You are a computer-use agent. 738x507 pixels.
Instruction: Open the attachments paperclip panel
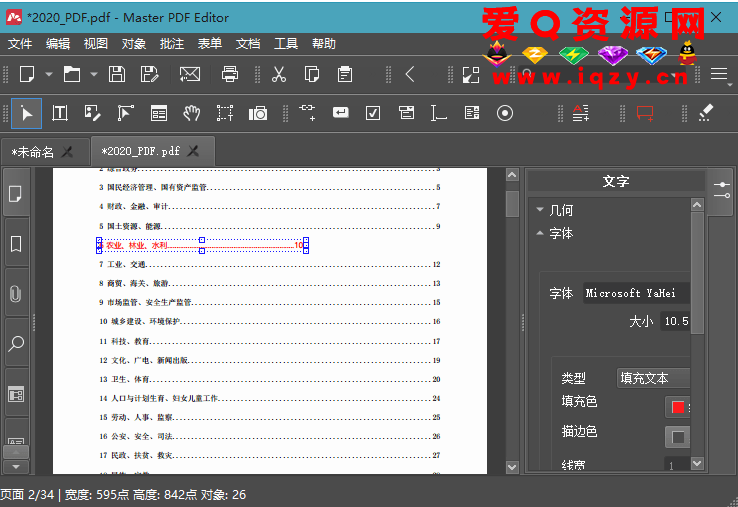coord(16,294)
